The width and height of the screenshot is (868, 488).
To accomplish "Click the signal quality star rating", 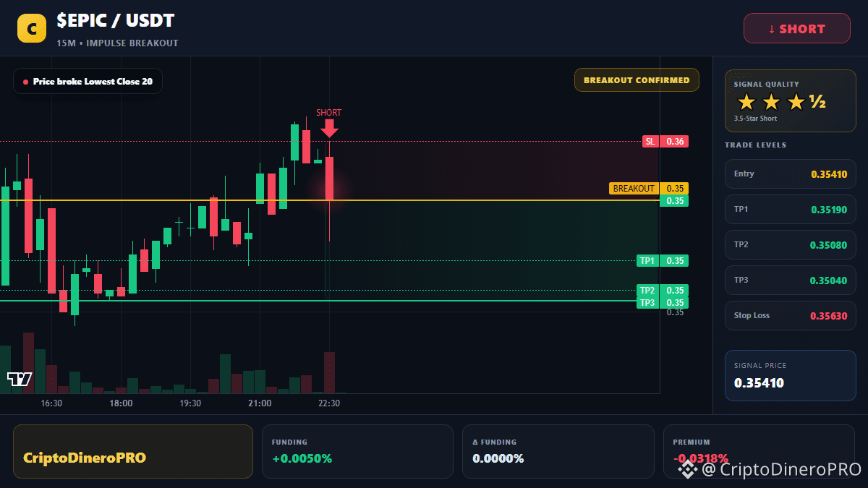I will tap(781, 102).
